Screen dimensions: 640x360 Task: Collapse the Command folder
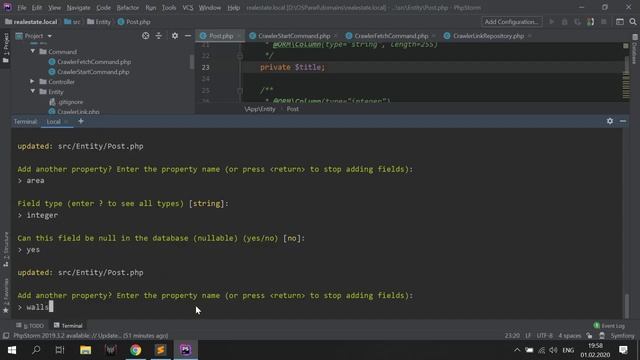click(x=33, y=51)
